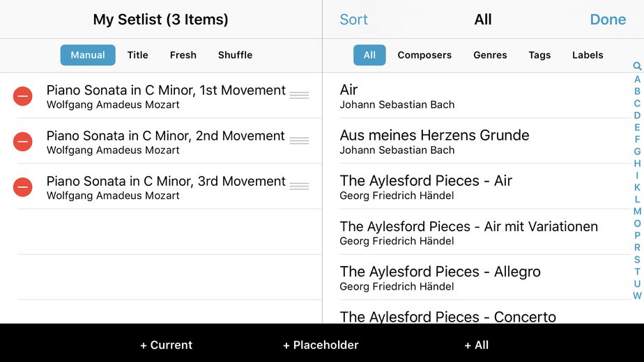Jump to letter U in index
This screenshot has height=362, width=644.
point(637,283)
